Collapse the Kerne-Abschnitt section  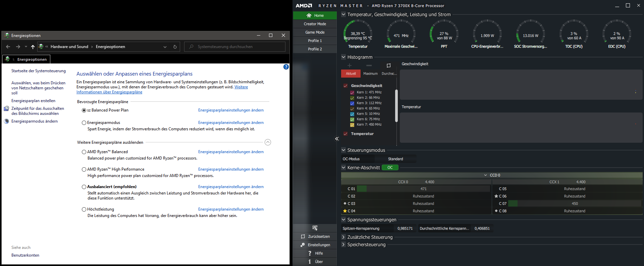[x=343, y=168]
